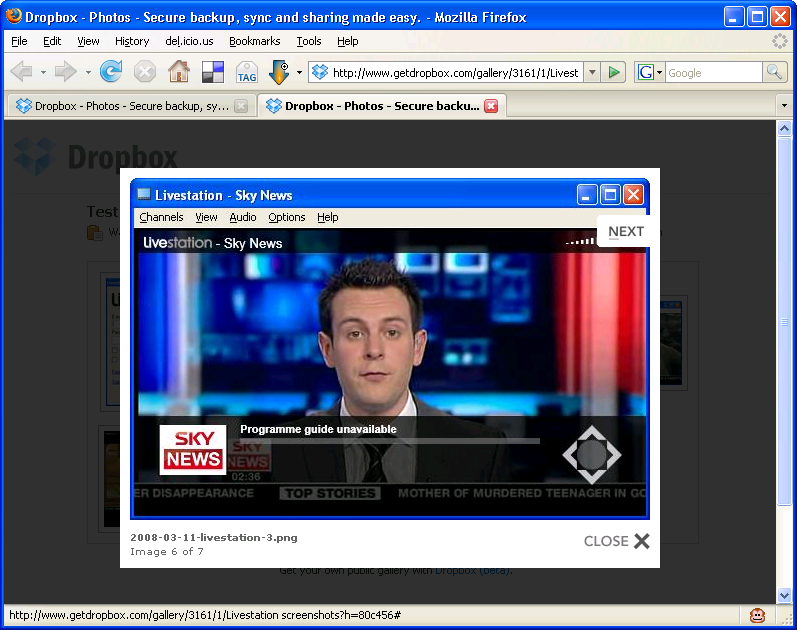Switch to the first Dropbox Photos tab
The width and height of the screenshot is (797, 630).
click(x=131, y=106)
